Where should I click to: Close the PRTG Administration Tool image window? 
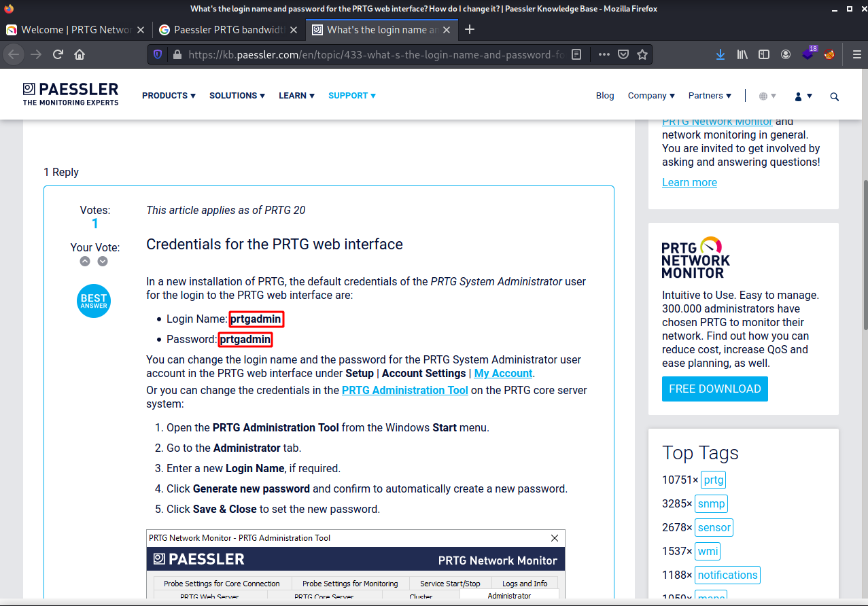click(555, 538)
